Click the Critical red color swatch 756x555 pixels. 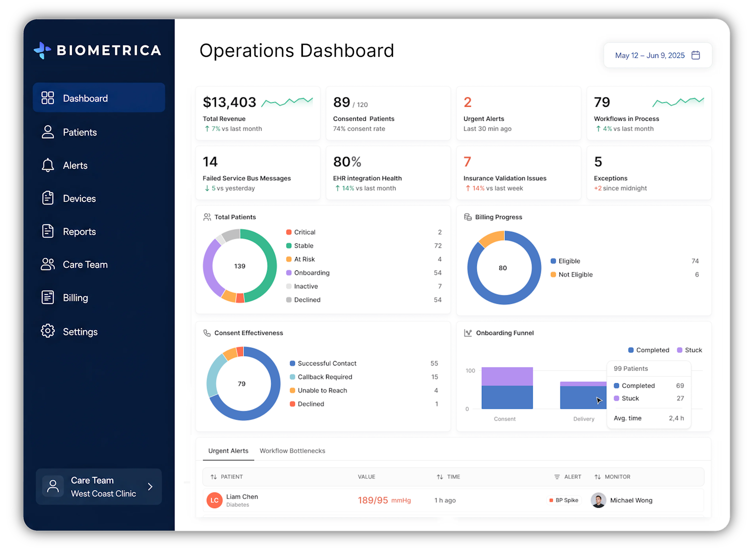(x=289, y=232)
